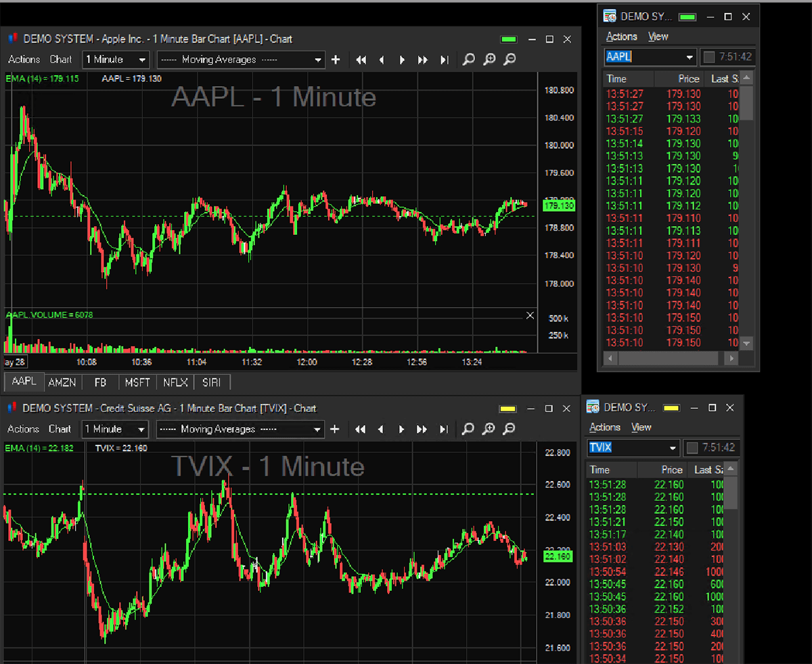The width and height of the screenshot is (812, 664).
Task: Expand the TVIX symbol dropdown in time and sales
Action: click(673, 448)
